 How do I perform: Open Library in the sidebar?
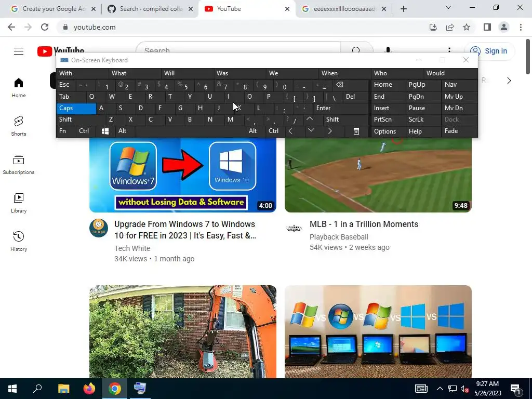click(x=19, y=203)
